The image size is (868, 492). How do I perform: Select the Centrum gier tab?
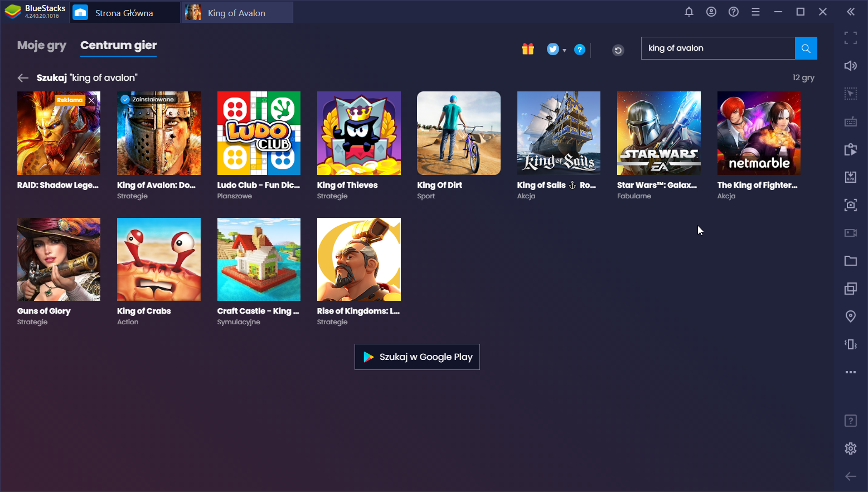click(x=118, y=46)
